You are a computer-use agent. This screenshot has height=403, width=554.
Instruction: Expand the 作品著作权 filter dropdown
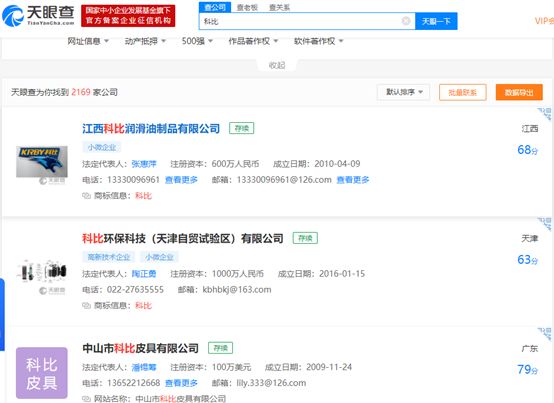click(x=253, y=41)
